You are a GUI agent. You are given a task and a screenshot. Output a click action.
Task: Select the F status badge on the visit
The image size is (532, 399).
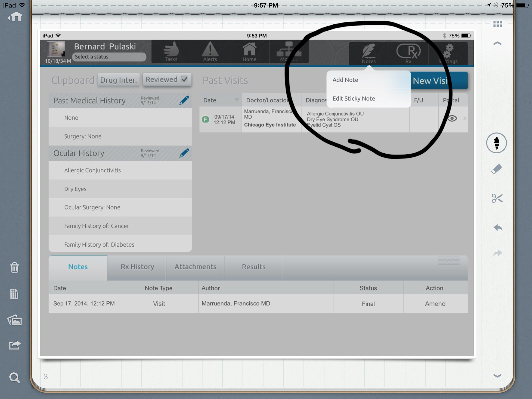[206, 119]
